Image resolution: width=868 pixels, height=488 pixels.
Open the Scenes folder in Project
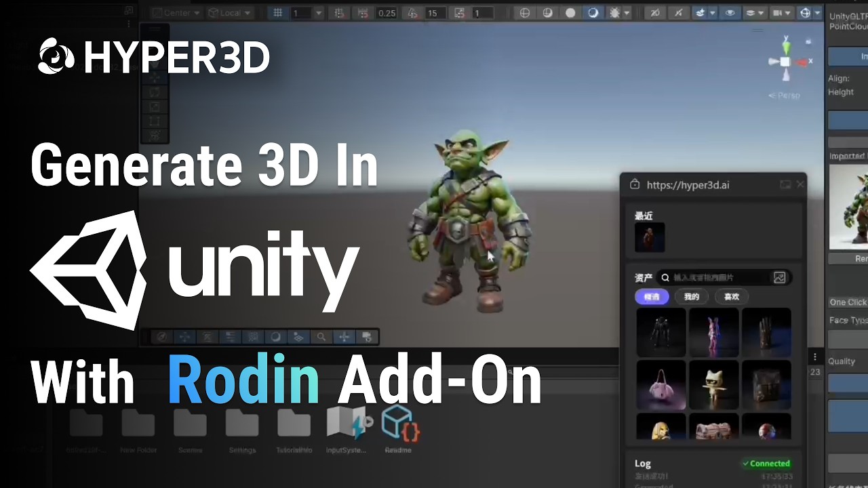point(190,430)
